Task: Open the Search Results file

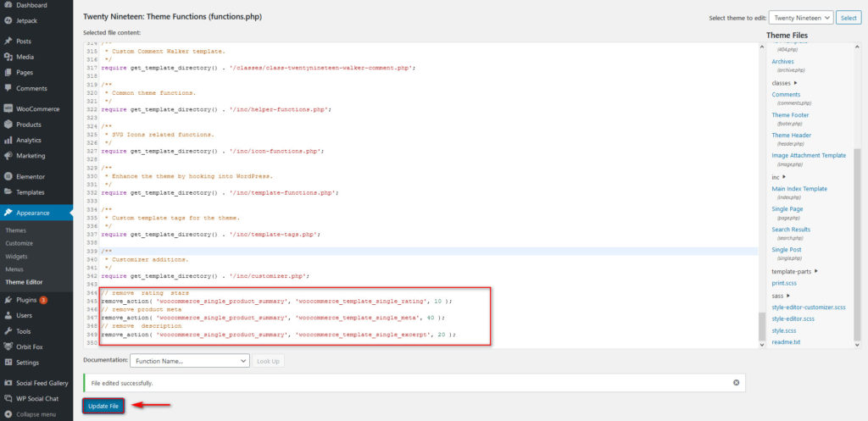Action: (x=791, y=230)
